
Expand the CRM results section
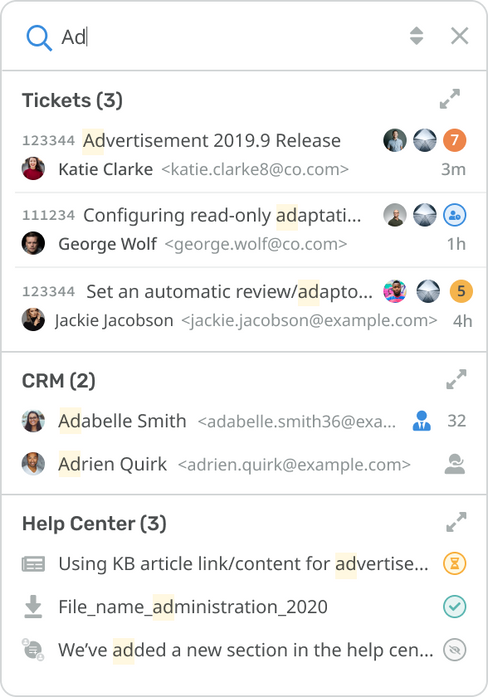[456, 380]
